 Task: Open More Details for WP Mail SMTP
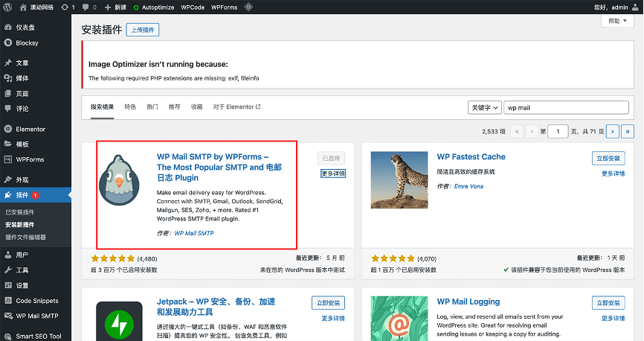tap(333, 173)
